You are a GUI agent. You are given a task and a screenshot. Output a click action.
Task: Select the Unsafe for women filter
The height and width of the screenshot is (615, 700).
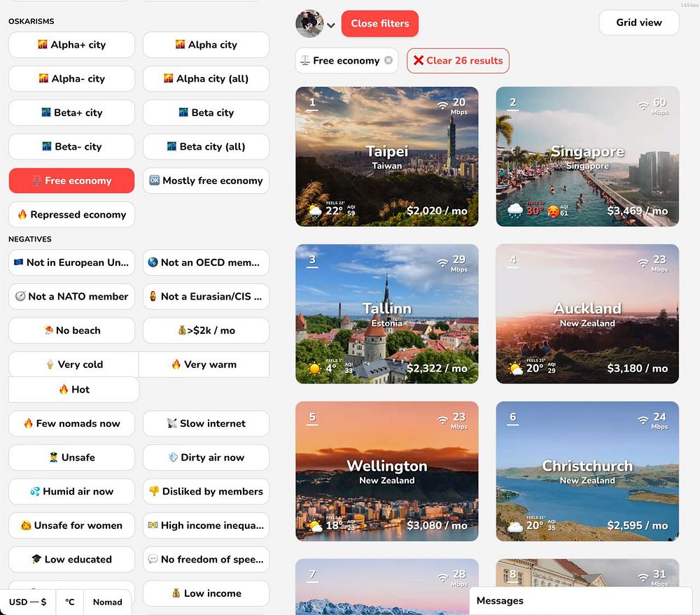pos(71,525)
